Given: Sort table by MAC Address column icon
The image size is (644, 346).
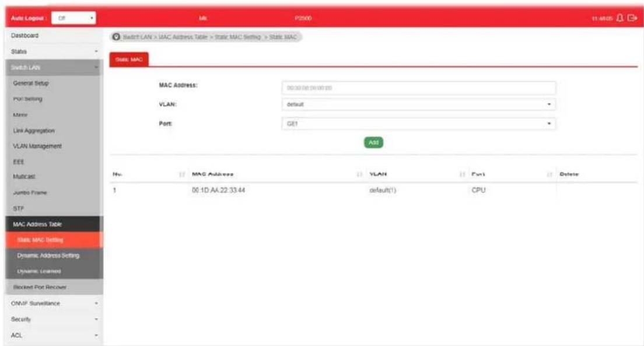Looking at the screenshot, I should [359, 174].
